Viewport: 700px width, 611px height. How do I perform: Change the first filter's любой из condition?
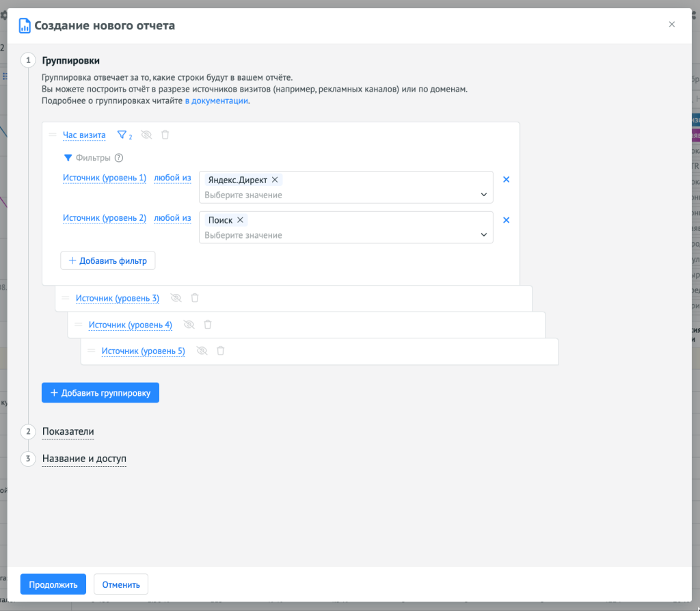[172, 178]
